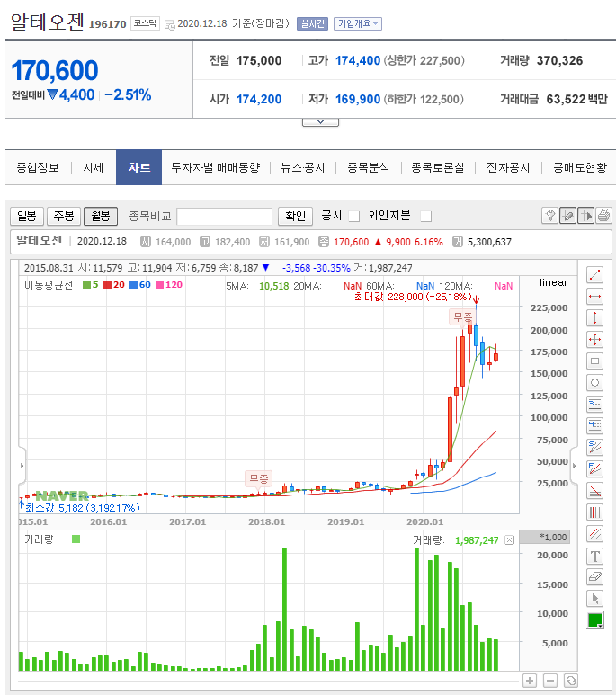616x695 pixels.
Task: Select the circle drawing tool
Action: pyautogui.click(x=594, y=382)
